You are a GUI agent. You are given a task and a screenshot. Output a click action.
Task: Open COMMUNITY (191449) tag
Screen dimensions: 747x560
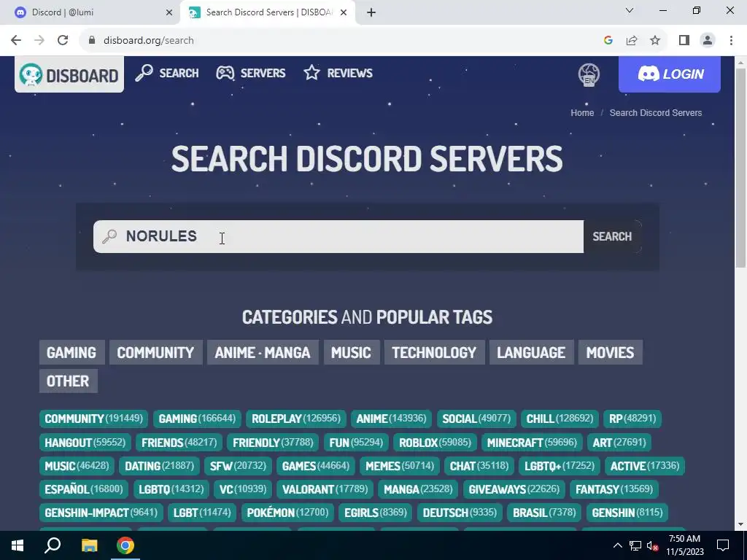click(x=94, y=419)
